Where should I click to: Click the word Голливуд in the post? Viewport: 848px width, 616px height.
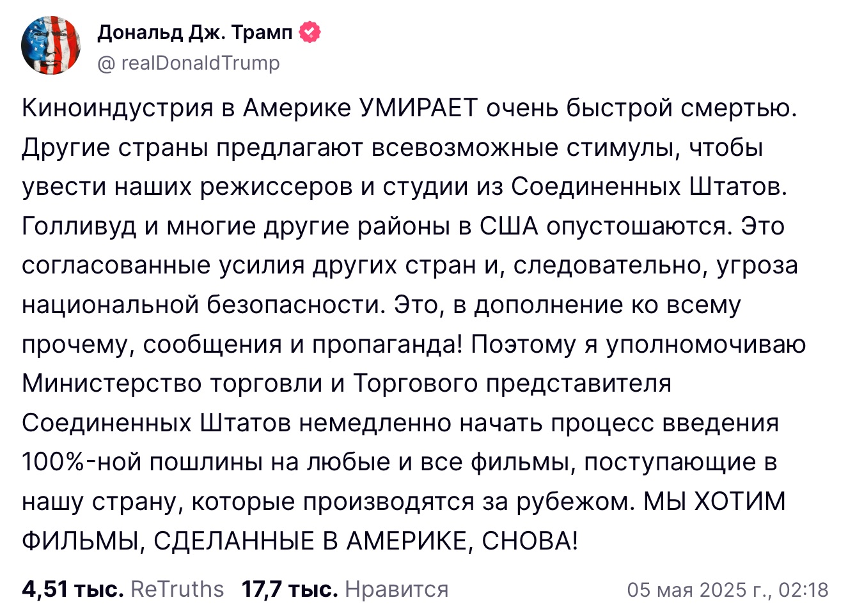79,226
